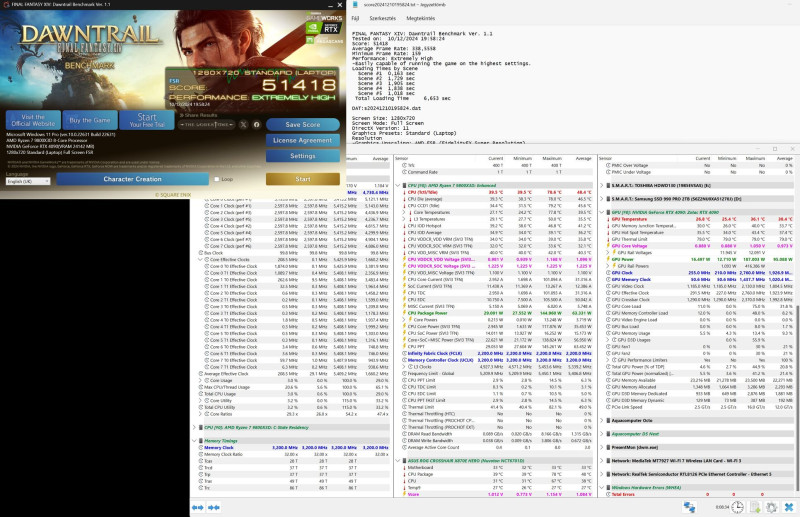Click the Buy the Game button

click(90, 120)
